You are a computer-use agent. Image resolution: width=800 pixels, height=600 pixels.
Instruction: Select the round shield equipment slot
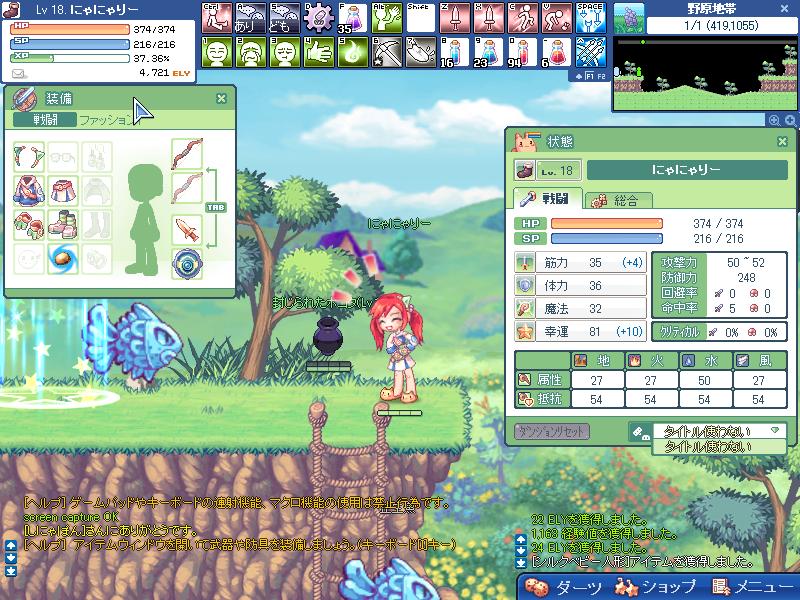pyautogui.click(x=187, y=264)
